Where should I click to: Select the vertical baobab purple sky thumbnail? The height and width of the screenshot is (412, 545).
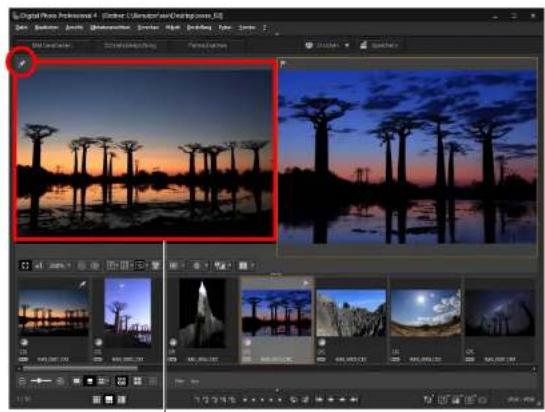point(128,312)
